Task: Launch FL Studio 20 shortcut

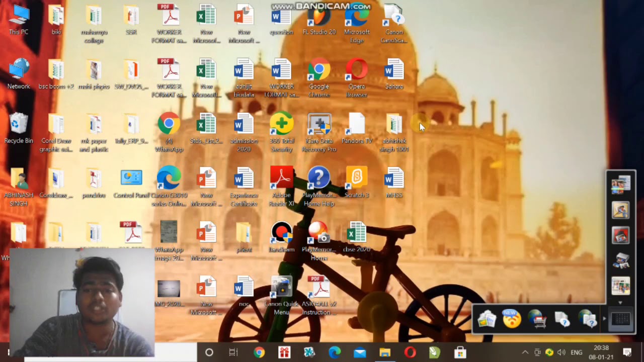Action: (x=319, y=20)
